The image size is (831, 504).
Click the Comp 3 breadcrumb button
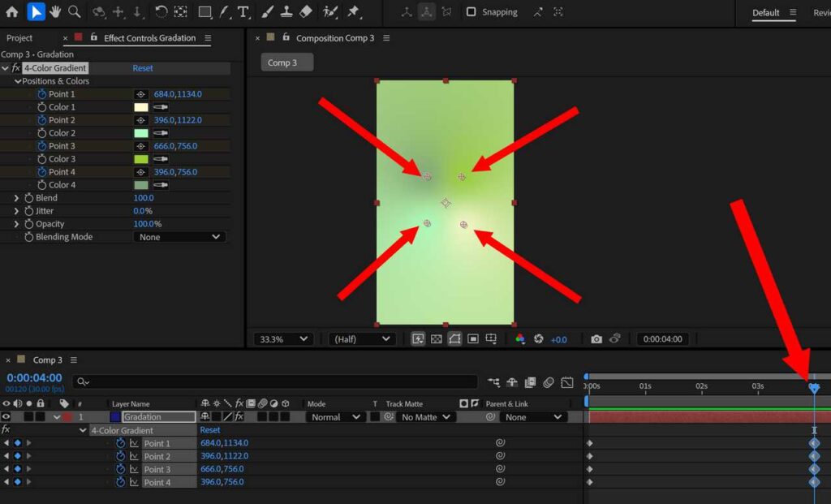[x=286, y=62]
